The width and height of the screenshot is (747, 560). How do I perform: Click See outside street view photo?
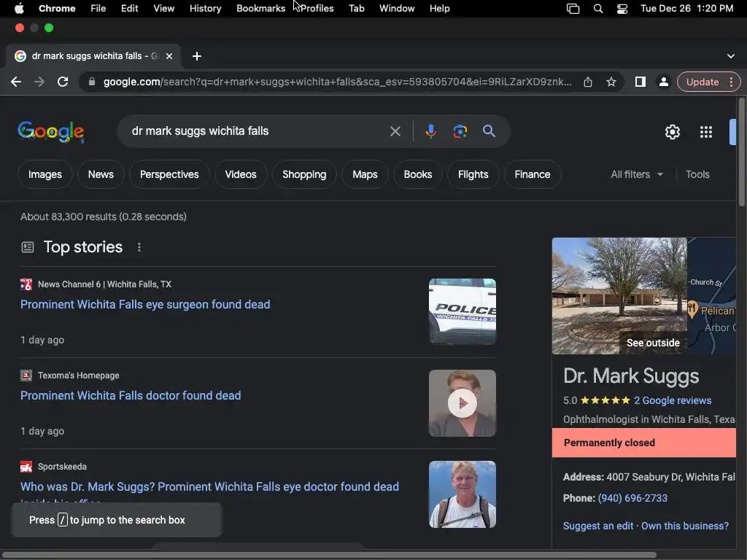tap(619, 296)
